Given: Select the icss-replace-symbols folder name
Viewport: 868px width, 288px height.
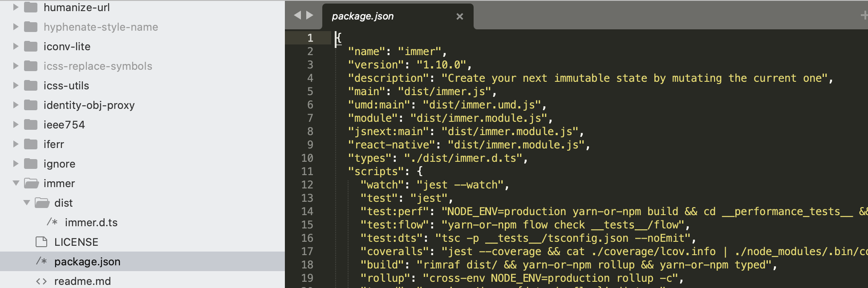Looking at the screenshot, I should tap(98, 66).
